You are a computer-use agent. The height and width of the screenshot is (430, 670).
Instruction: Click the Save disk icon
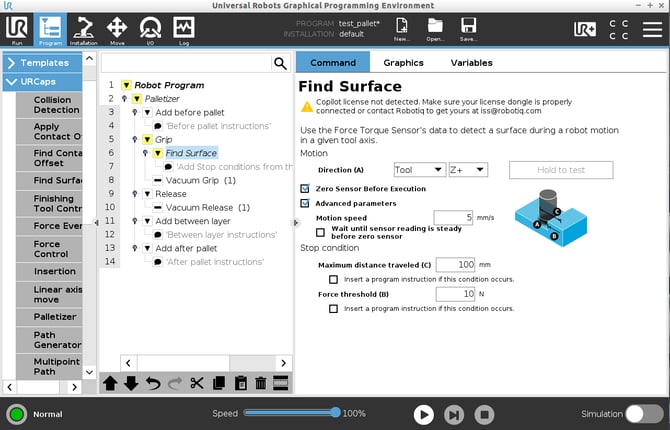(x=468, y=29)
